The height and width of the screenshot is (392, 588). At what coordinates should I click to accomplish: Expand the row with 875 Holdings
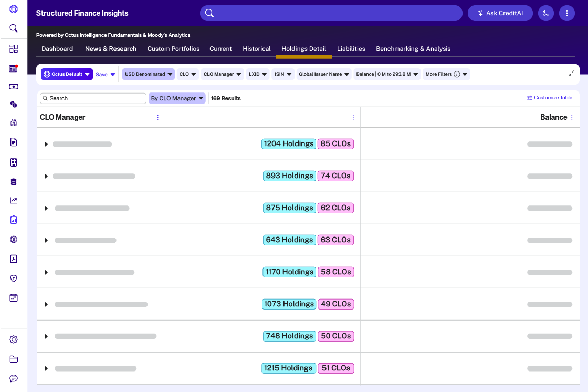coord(46,208)
